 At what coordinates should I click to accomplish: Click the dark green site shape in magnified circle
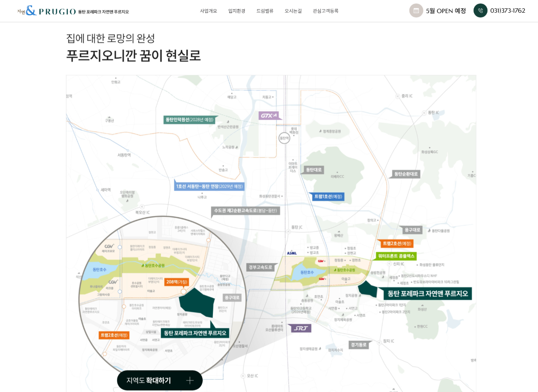[197, 302]
